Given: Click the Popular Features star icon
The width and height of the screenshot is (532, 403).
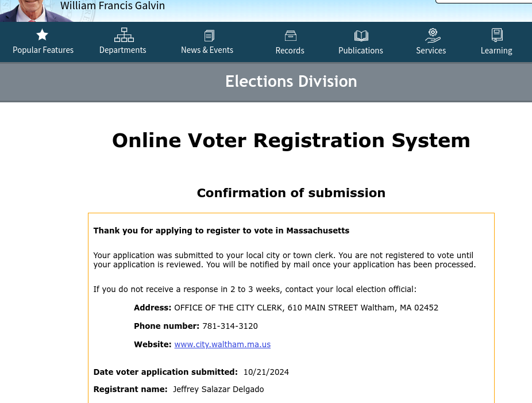Looking at the screenshot, I should 43,34.
